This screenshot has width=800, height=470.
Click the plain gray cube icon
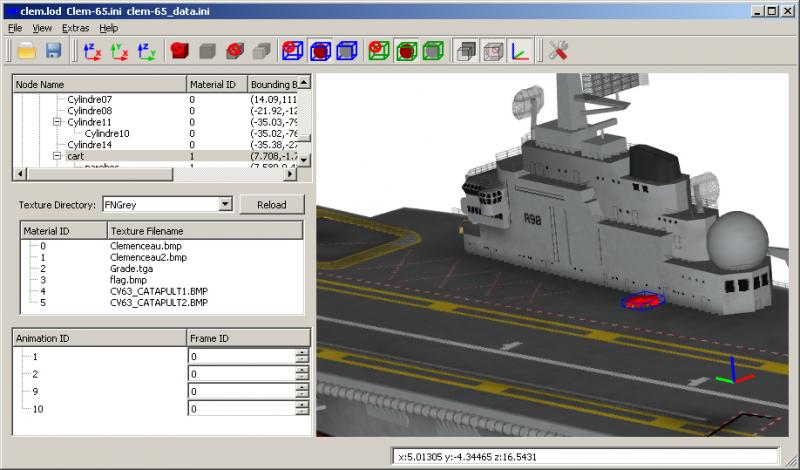(x=207, y=51)
